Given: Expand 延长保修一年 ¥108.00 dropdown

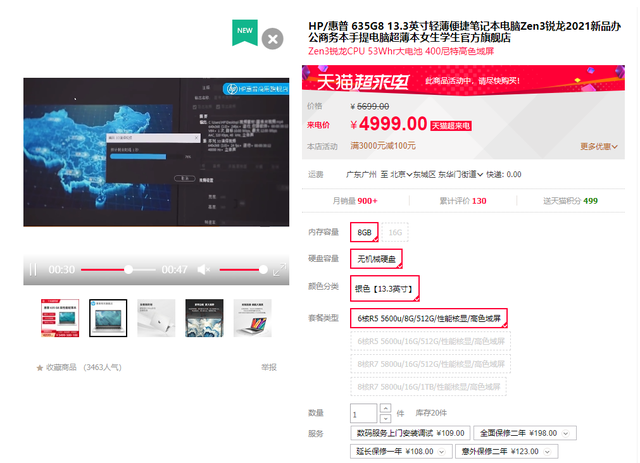Looking at the screenshot, I should point(441,452).
